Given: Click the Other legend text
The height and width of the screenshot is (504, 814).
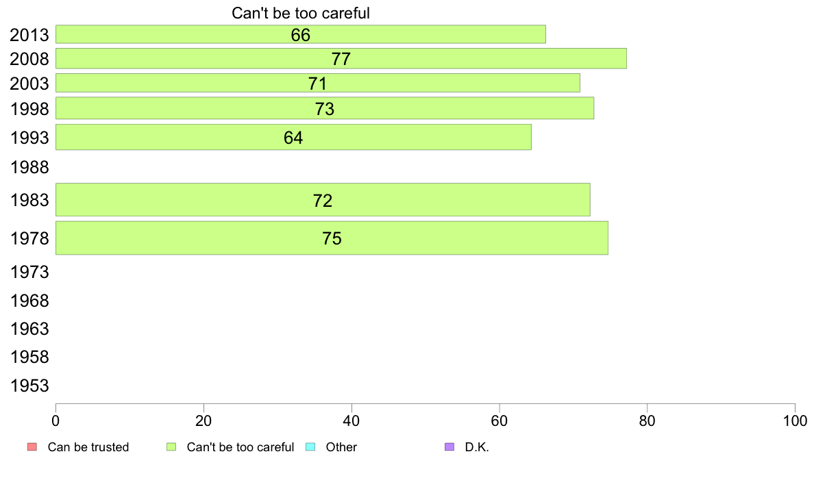Looking at the screenshot, I should [341, 447].
